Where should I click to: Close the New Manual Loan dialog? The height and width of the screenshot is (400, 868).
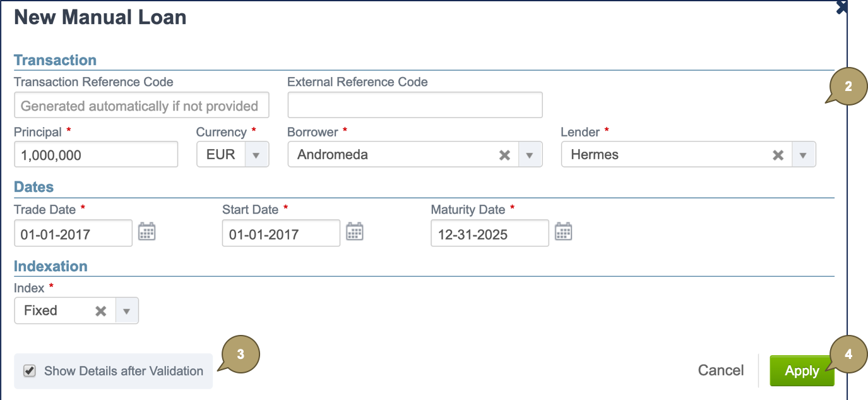point(841,7)
